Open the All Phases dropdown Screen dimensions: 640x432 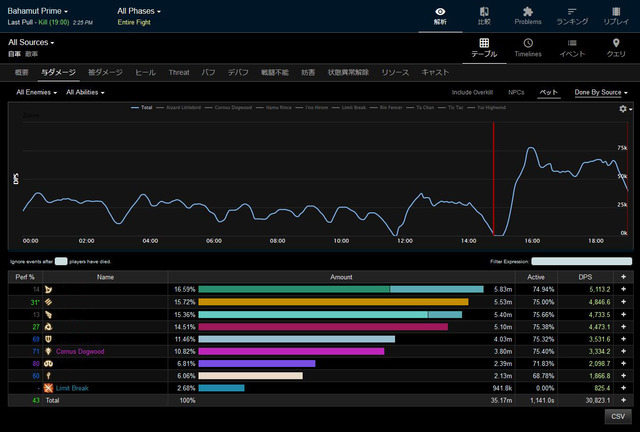(x=139, y=11)
